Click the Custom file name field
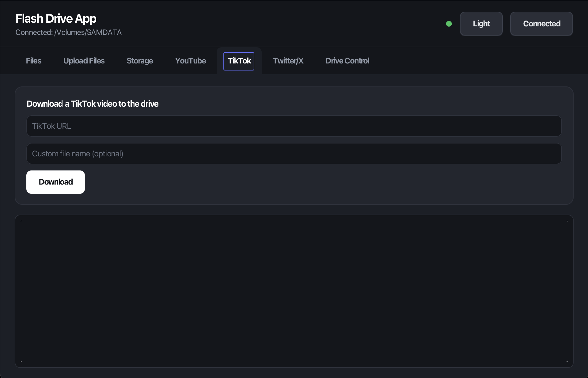Image resolution: width=588 pixels, height=378 pixels. (294, 154)
